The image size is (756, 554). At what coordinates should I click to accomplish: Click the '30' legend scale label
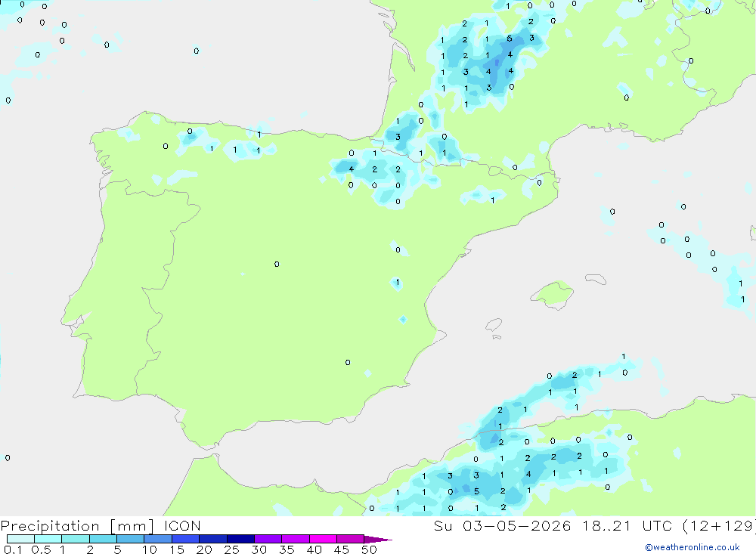coord(259,549)
